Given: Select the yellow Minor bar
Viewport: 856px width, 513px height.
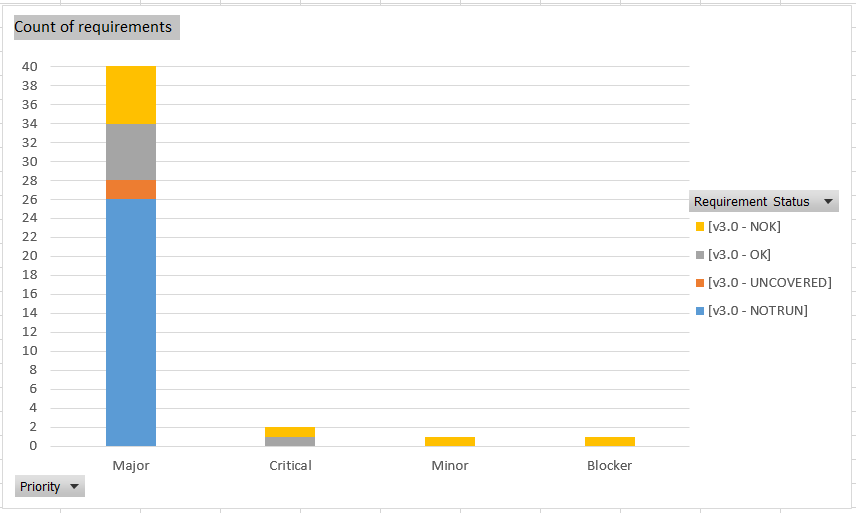Looking at the screenshot, I should tap(450, 442).
